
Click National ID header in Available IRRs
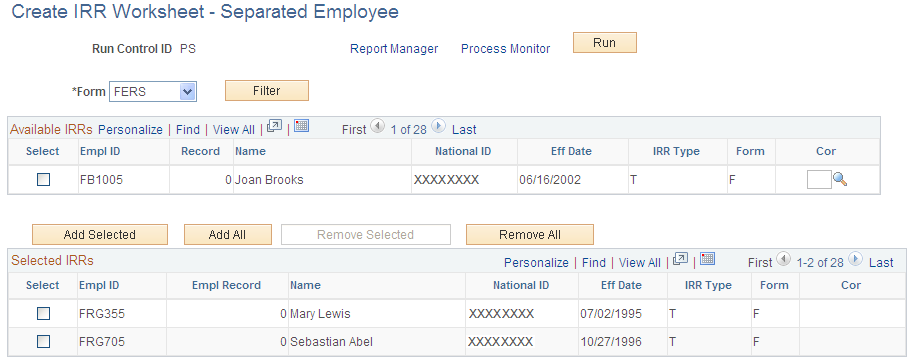[x=463, y=151]
